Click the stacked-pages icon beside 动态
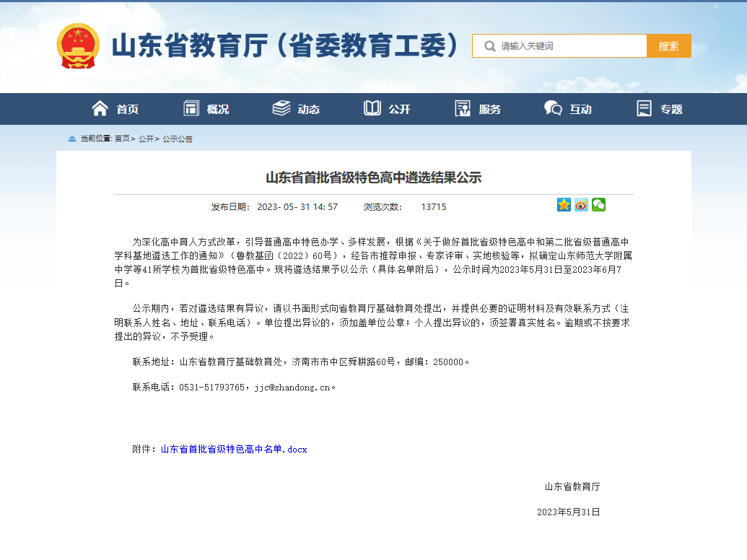The image size is (747, 560). 281,108
